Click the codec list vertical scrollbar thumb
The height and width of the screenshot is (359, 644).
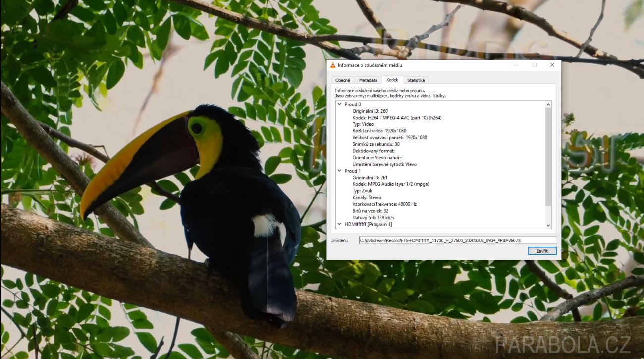[548, 156]
